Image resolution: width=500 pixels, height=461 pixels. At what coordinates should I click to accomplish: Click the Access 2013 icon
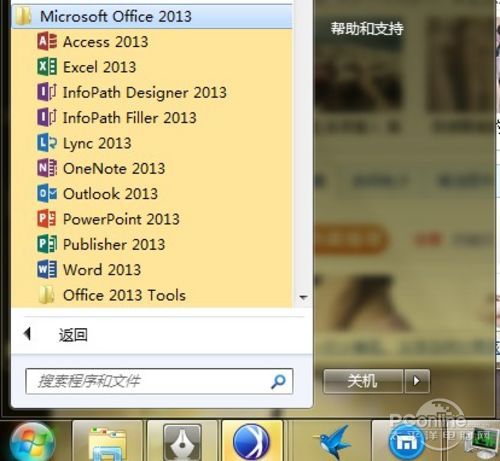click(47, 42)
